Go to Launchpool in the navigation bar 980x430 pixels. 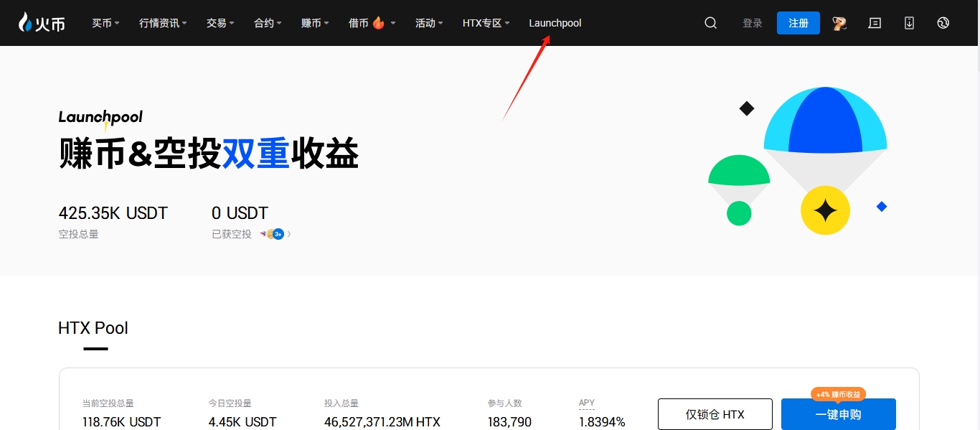(x=555, y=23)
